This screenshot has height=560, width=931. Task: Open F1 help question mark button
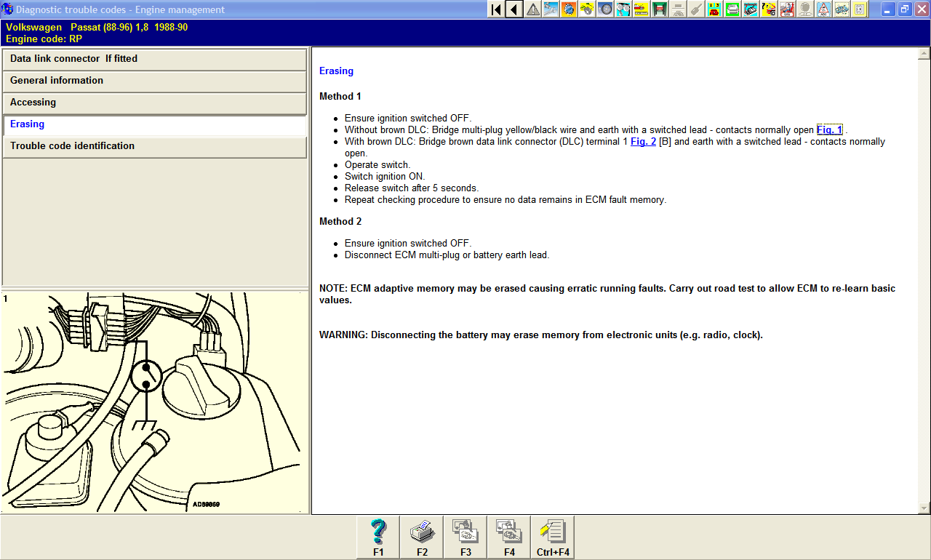coord(378,537)
